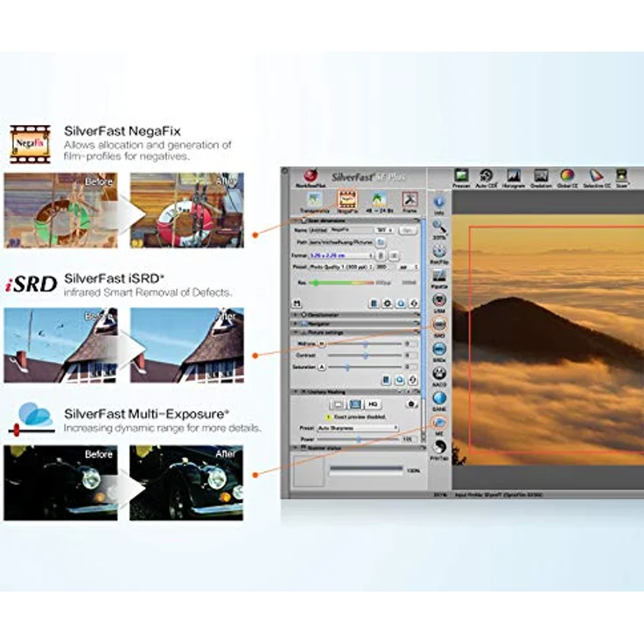Click the Prescan icon
Image resolution: width=644 pixels, height=644 pixels.
[x=461, y=178]
